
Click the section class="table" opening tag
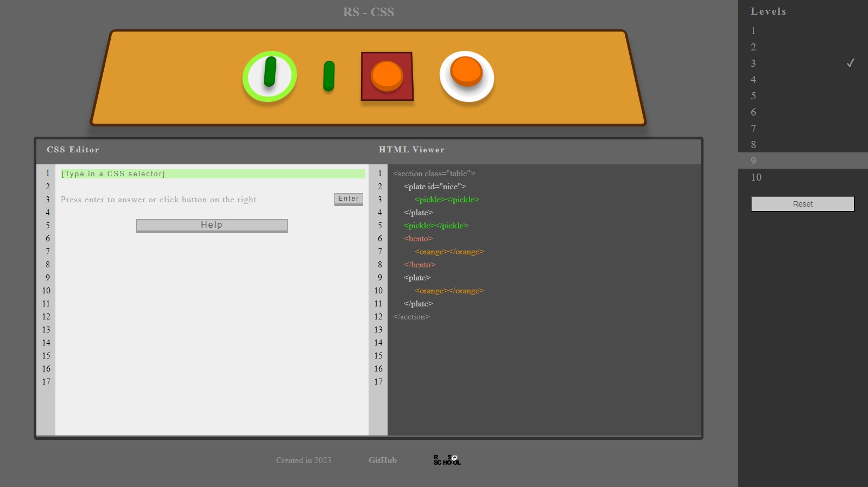(x=434, y=174)
